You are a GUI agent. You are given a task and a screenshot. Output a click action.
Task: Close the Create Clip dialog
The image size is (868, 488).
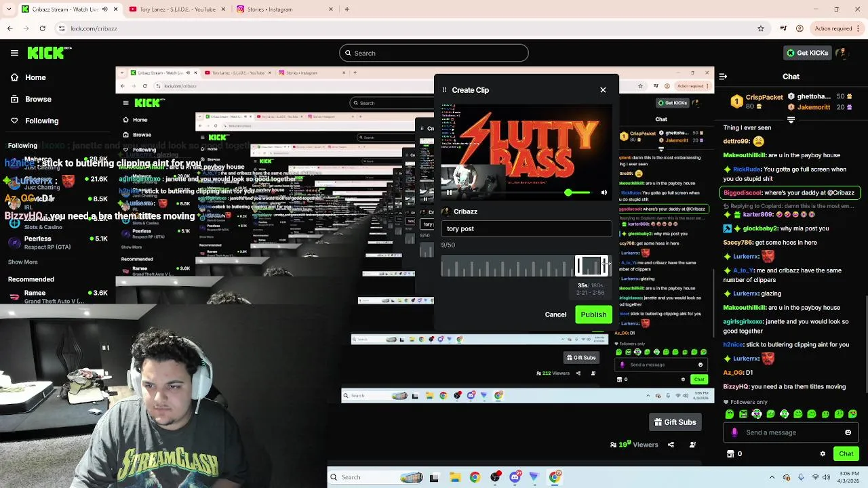pos(603,89)
